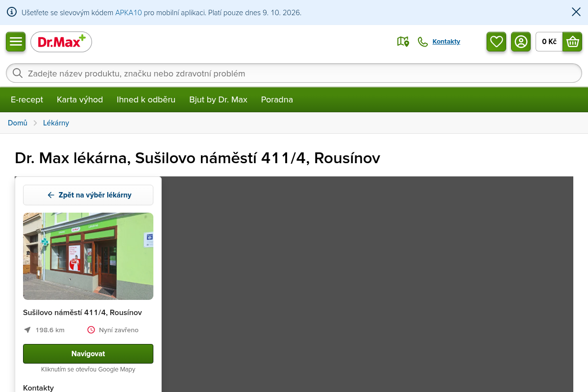Image resolution: width=588 pixels, height=392 pixels.
Task: Click the Sušilovo náměstí 411/4, Rousínov address in the card
Action: click(x=82, y=313)
